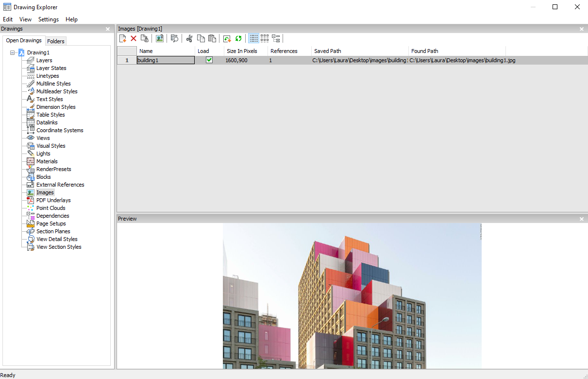
Task: Click the Paste clipboard icon
Action: point(212,38)
